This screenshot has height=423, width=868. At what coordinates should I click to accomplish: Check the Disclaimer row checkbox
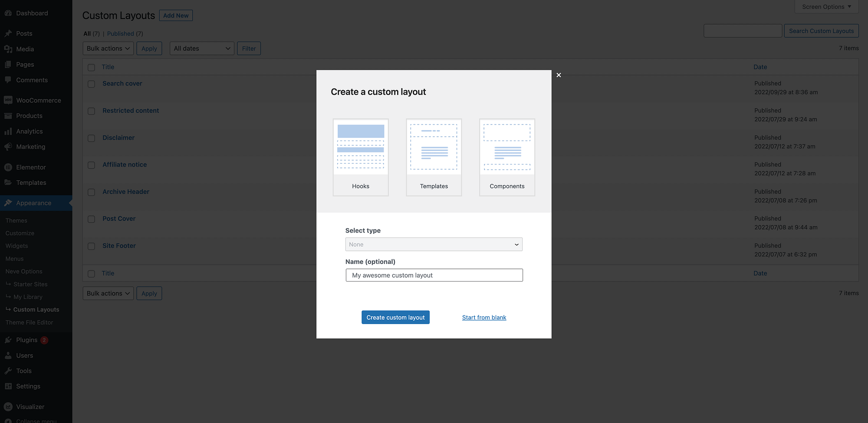(x=91, y=138)
